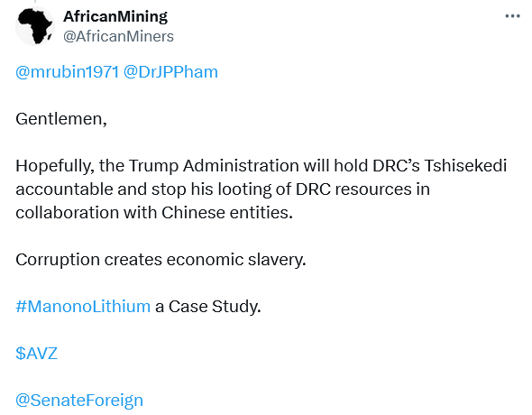The image size is (532, 415).
Task: Click the "economic slavery" phrase
Action: (x=236, y=260)
